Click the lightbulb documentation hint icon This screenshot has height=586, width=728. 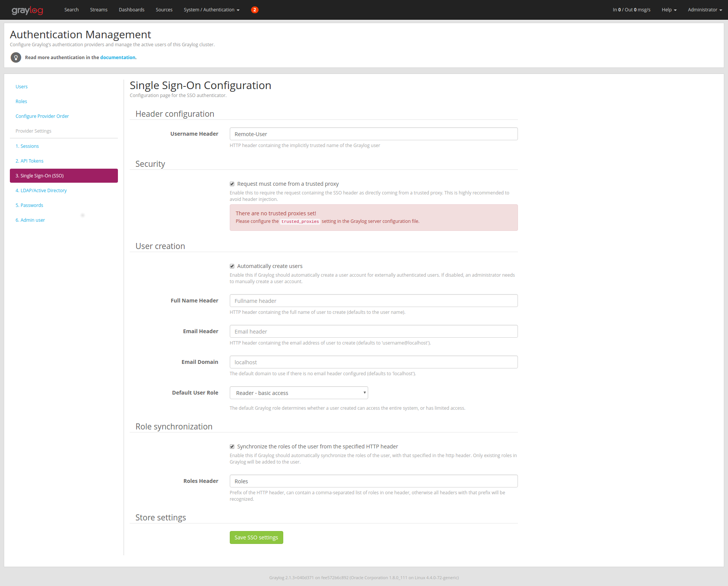[x=16, y=58]
